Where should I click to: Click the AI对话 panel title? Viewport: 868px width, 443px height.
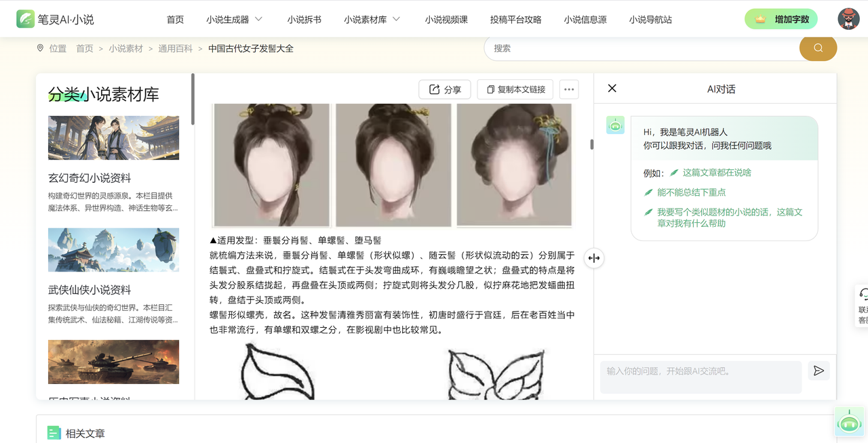pyautogui.click(x=722, y=89)
